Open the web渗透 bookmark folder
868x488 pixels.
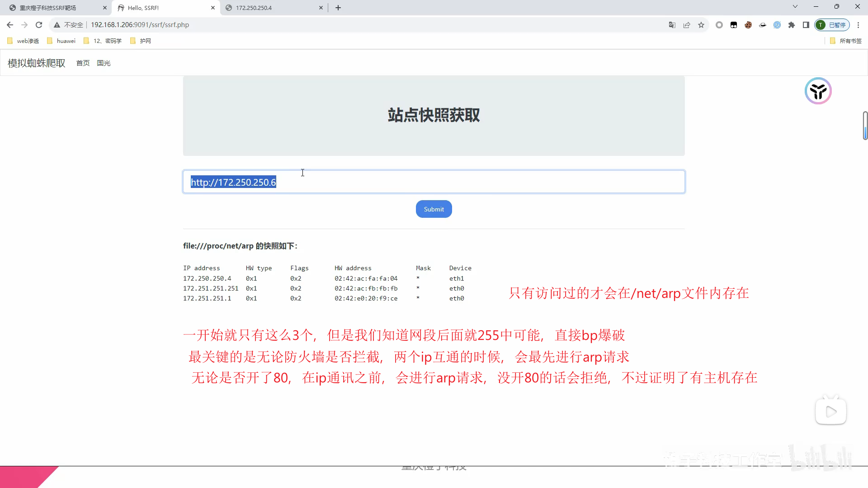point(23,41)
